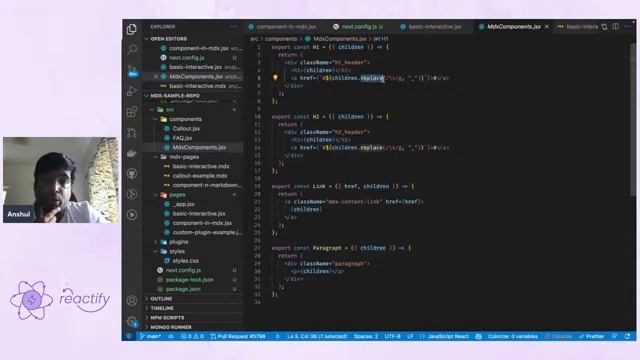Open the GitHub view icon

[x=132, y=173]
